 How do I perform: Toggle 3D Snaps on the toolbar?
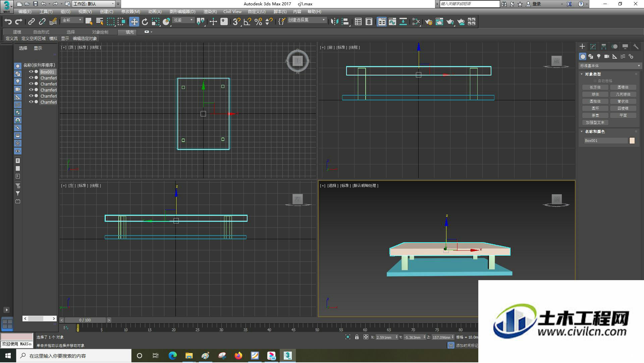click(x=236, y=22)
